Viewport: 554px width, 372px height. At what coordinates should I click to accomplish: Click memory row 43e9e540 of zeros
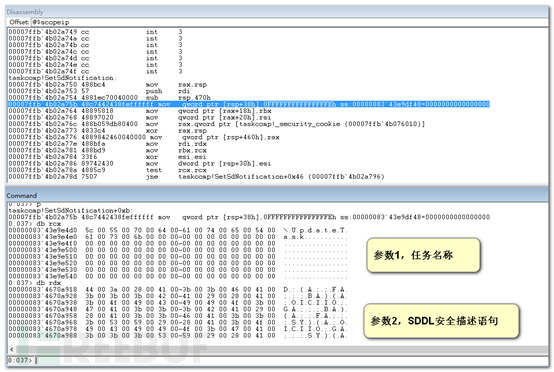point(178,276)
